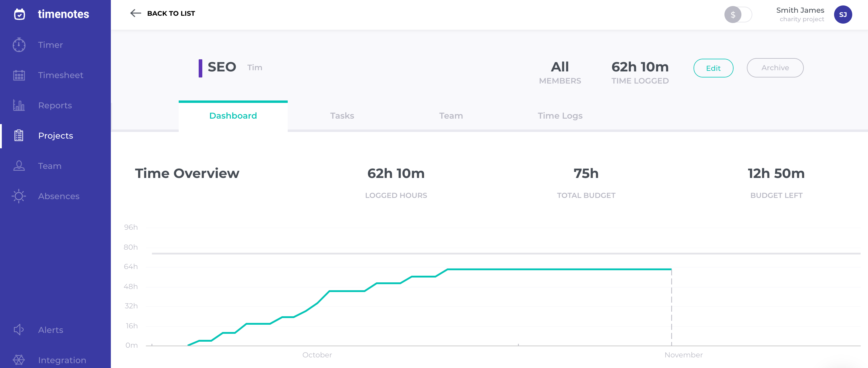Open Integration via its sidebar icon
Image resolution: width=868 pixels, height=368 pixels.
tap(19, 360)
